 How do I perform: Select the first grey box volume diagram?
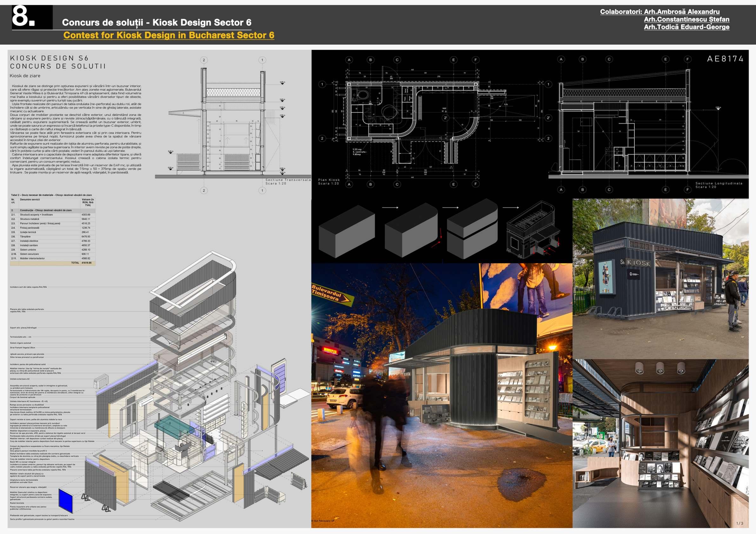click(347, 231)
